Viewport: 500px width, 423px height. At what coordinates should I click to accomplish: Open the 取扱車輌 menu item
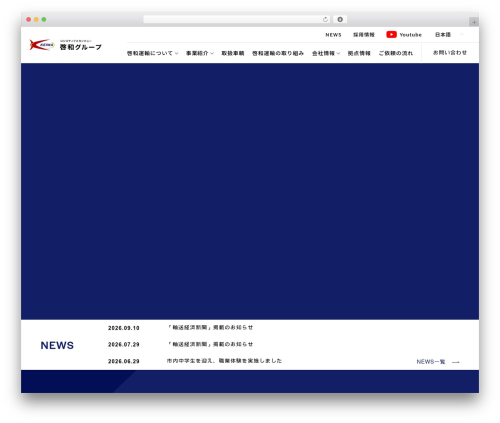coord(233,53)
